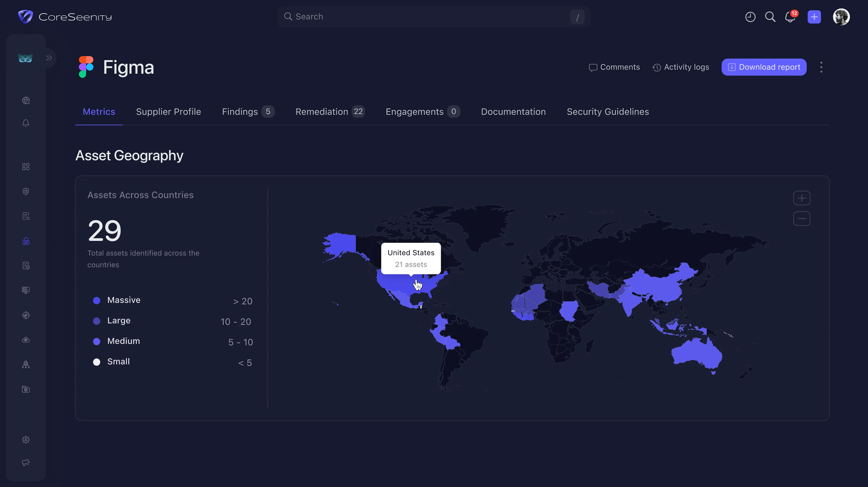Open the document shield-check sidebar icon
The width and height of the screenshot is (868, 487).
26,266
